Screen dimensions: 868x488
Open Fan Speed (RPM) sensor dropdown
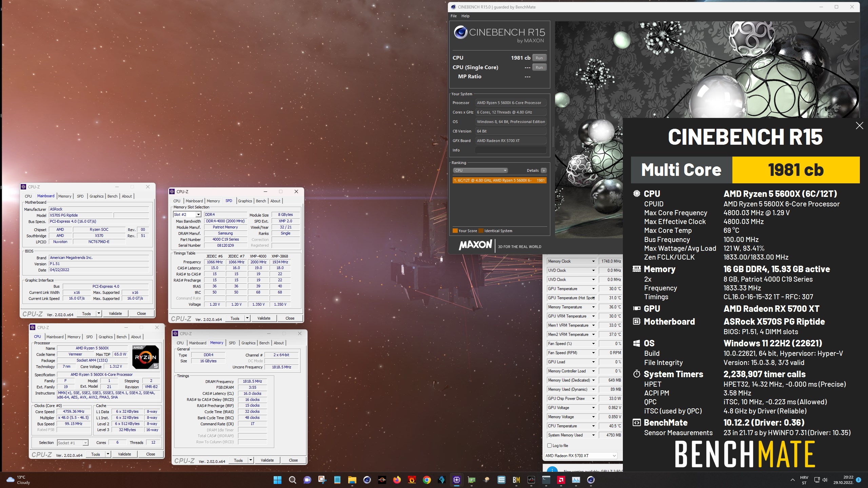[593, 353]
